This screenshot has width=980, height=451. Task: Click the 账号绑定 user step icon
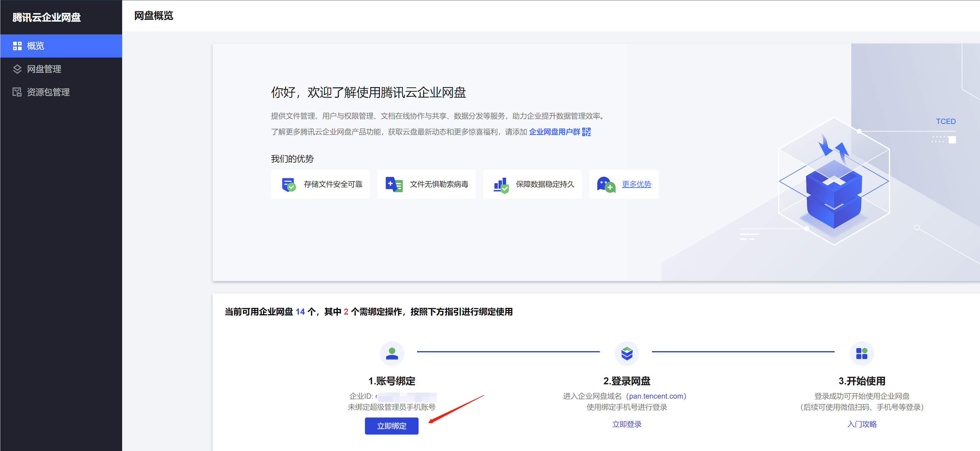click(x=392, y=353)
